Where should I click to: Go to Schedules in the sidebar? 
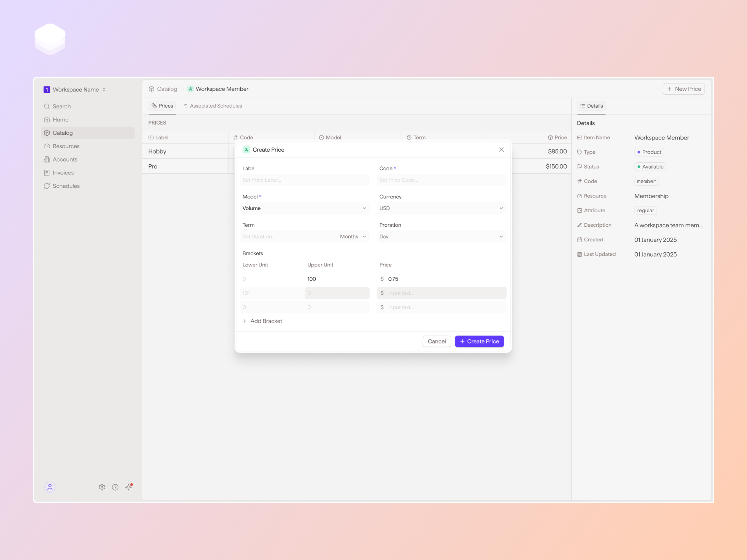(66, 186)
